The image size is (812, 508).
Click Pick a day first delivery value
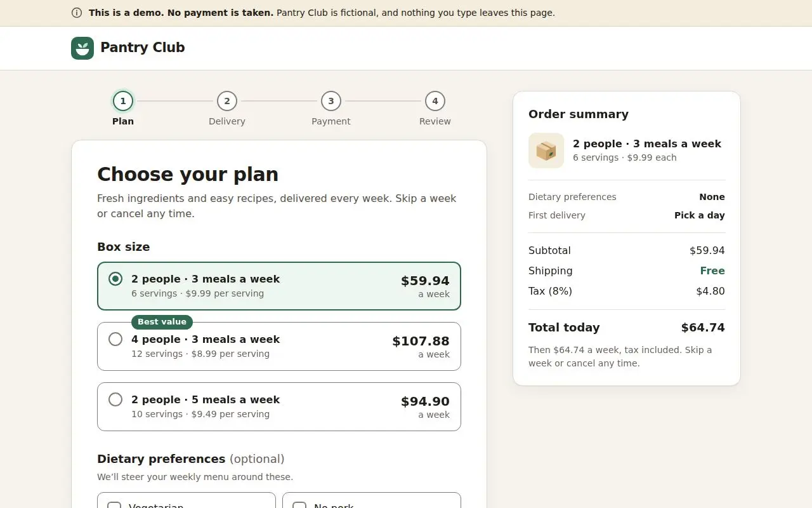click(699, 215)
